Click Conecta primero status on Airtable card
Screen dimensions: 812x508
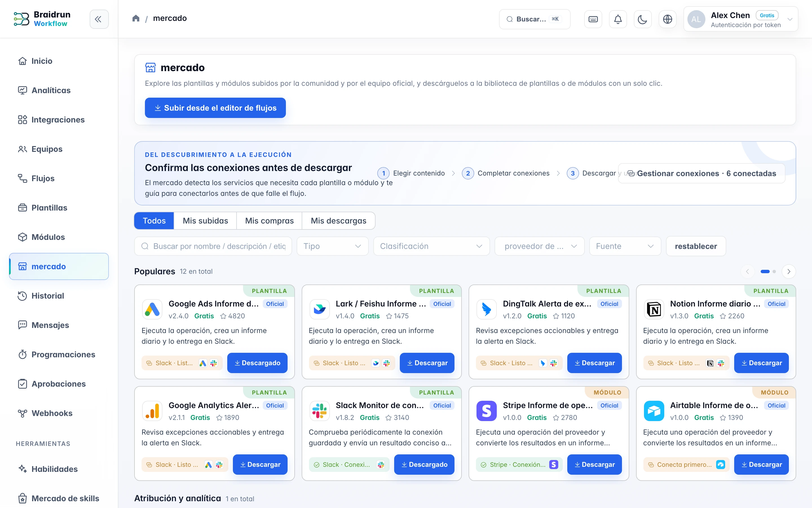[686, 465]
